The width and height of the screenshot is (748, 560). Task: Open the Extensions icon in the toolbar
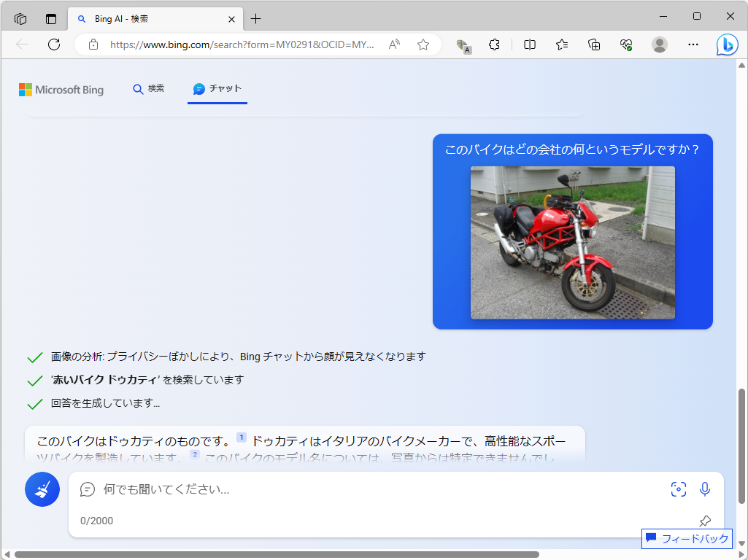coord(494,45)
